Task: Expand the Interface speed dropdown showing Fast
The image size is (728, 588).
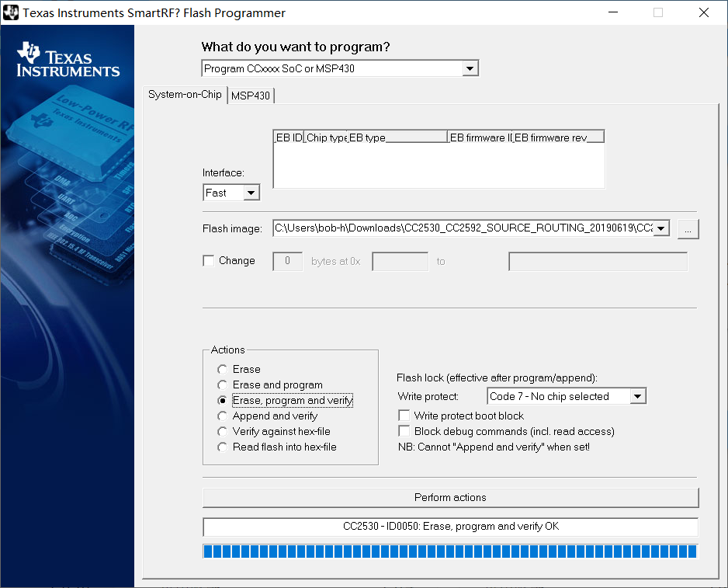Action: pyautogui.click(x=251, y=193)
